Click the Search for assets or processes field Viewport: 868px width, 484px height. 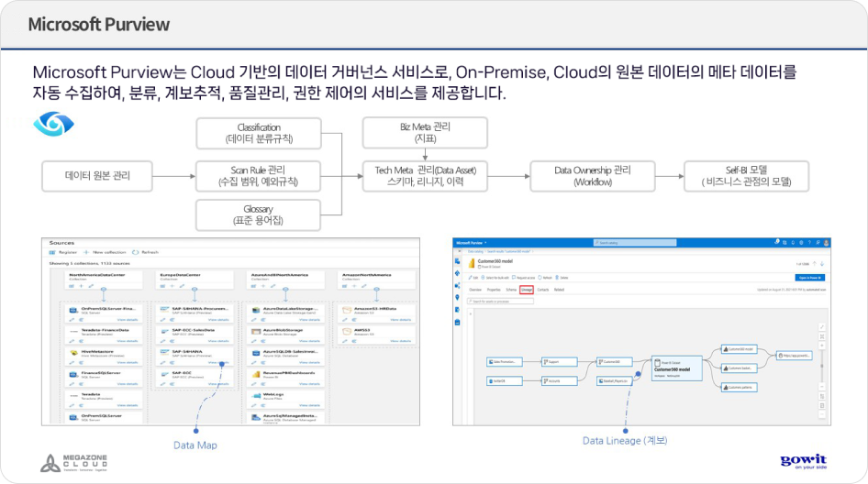pos(500,302)
